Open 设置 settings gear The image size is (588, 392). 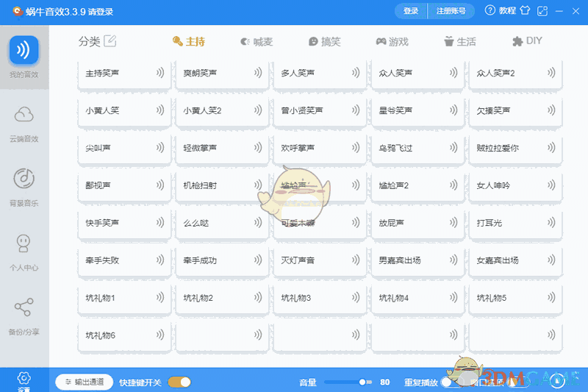pos(24,381)
